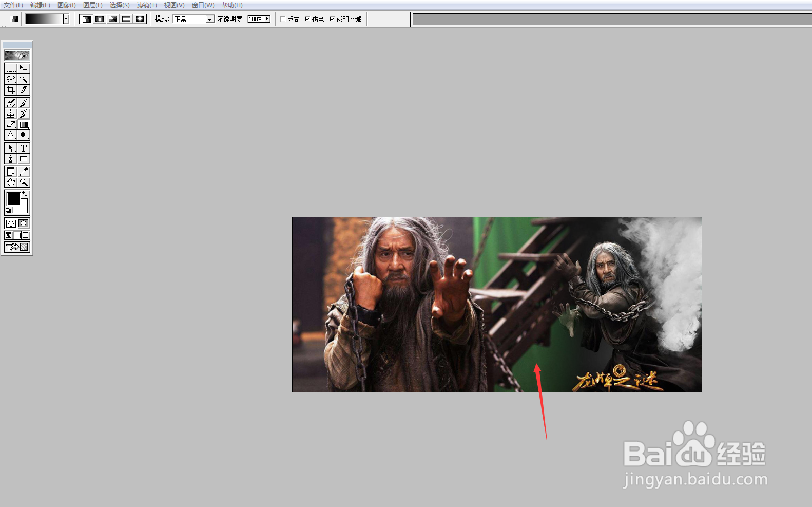Open the gradient picker dropdown arrow

(x=66, y=19)
